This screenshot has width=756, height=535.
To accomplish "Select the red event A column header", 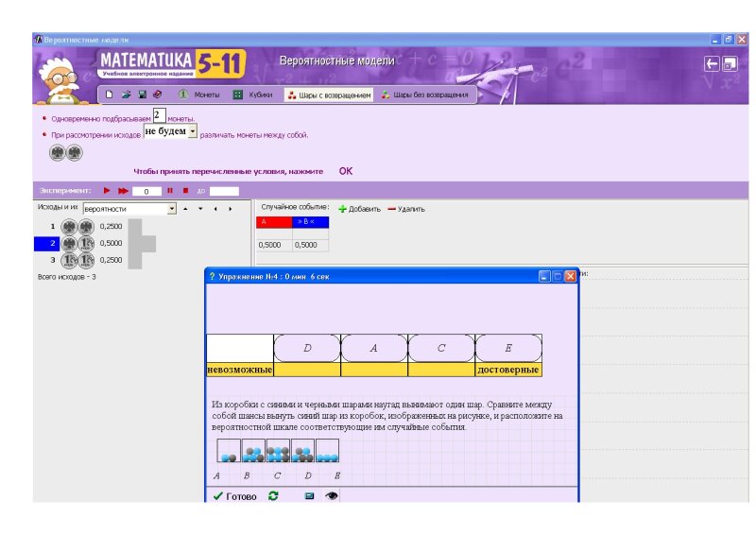I will (x=274, y=222).
